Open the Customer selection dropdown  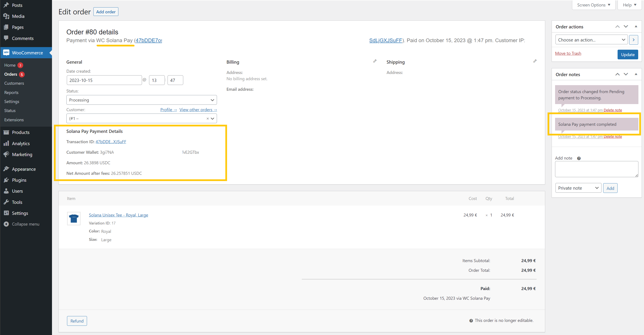click(142, 119)
